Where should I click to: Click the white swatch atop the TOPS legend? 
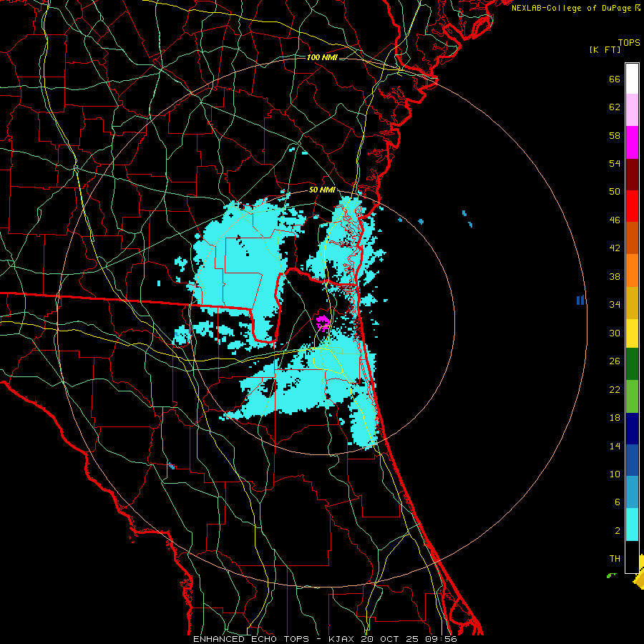click(x=632, y=79)
